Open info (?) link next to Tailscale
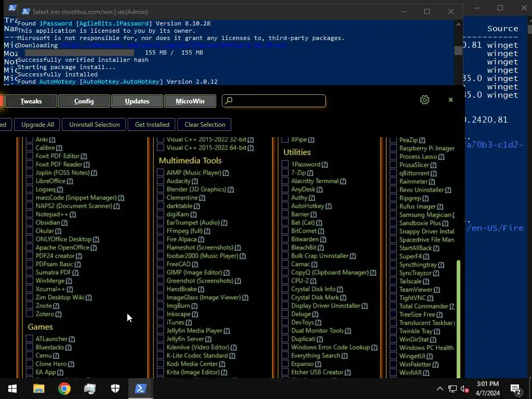This screenshot has height=399, width=532. (x=426, y=281)
